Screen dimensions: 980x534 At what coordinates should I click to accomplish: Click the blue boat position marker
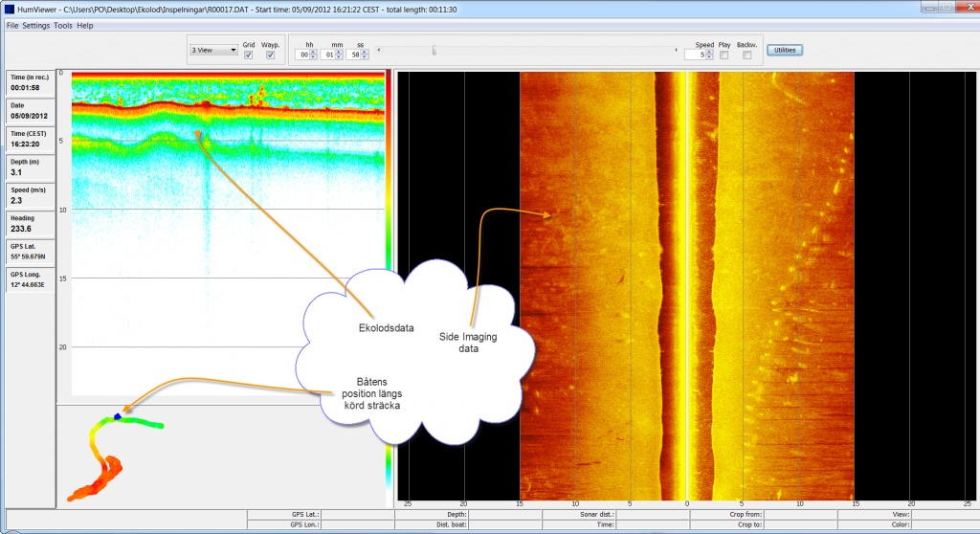click(x=117, y=416)
